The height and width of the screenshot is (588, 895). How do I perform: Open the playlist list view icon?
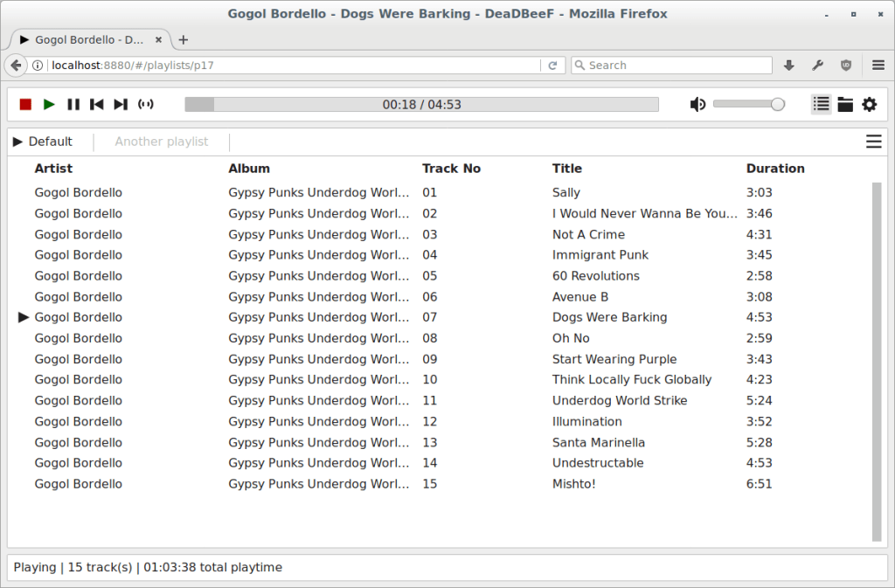tap(821, 104)
